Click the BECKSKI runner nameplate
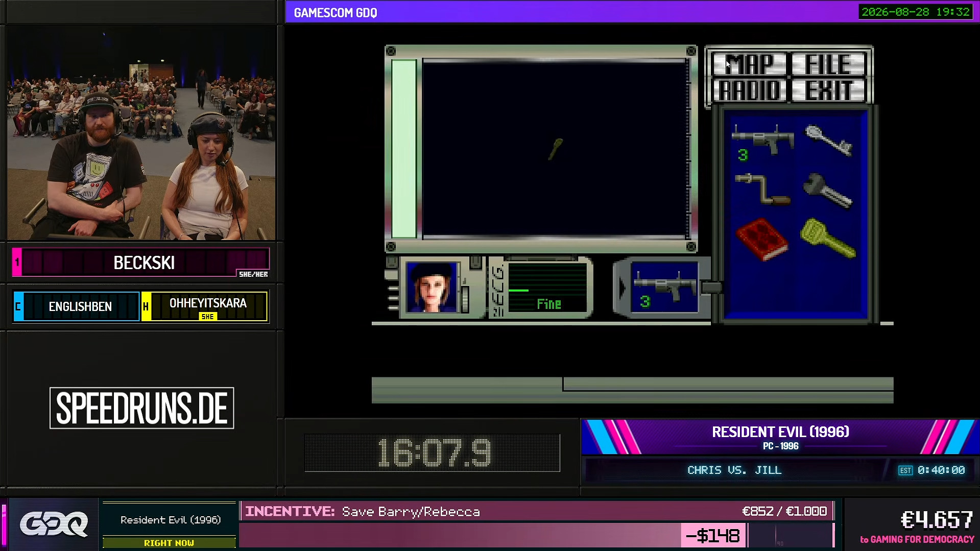Viewport: 980px width, 551px height. [x=141, y=262]
